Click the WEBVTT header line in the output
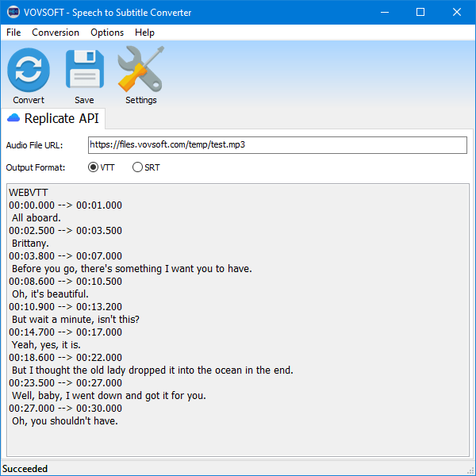This screenshot has height=476, width=476. point(29,193)
